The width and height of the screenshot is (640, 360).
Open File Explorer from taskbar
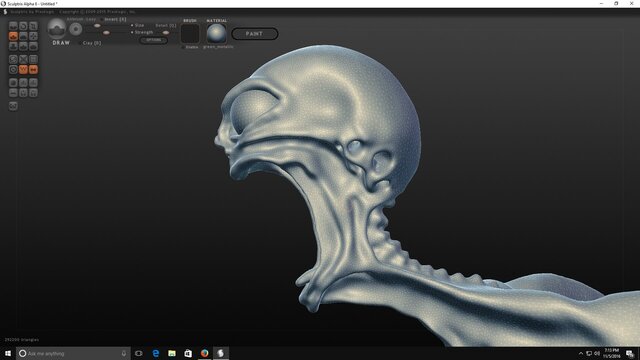point(172,353)
